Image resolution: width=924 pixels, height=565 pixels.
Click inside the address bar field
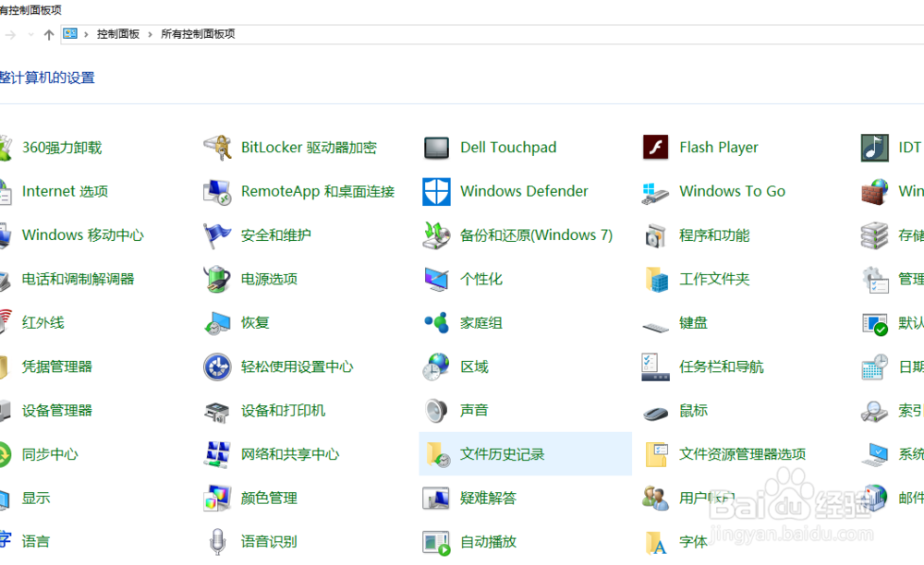492,34
